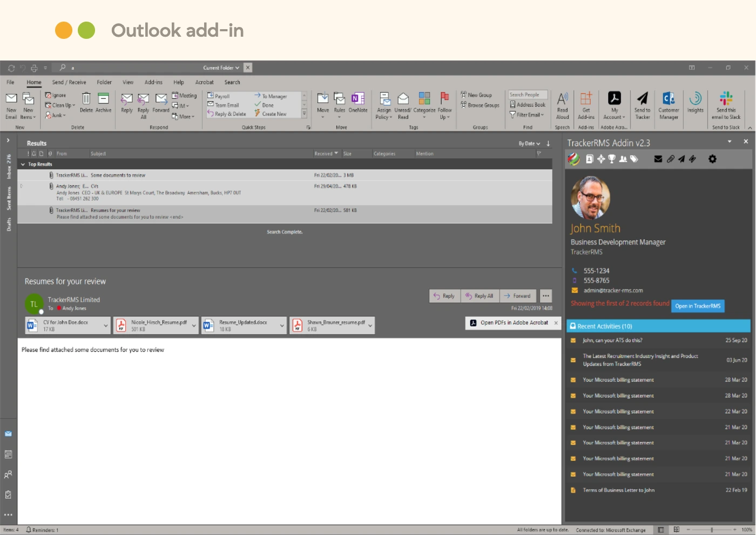Open the Send / Receive ribbon tab
The width and height of the screenshot is (756, 535).
(69, 83)
